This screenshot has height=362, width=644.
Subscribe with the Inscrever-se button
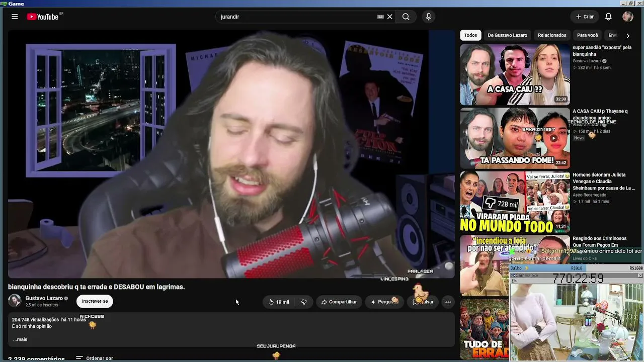coord(95,301)
